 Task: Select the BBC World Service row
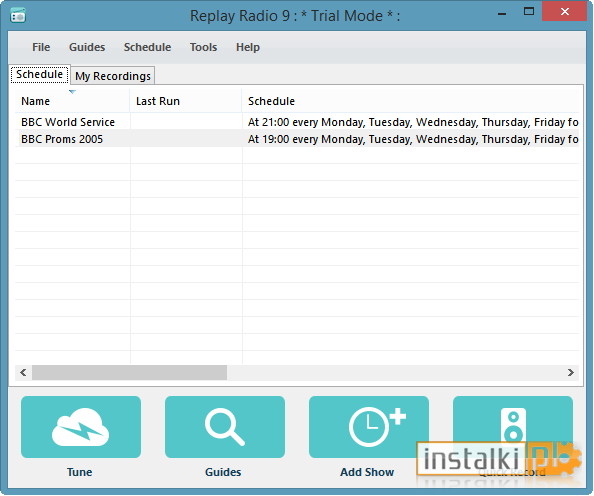click(x=297, y=122)
